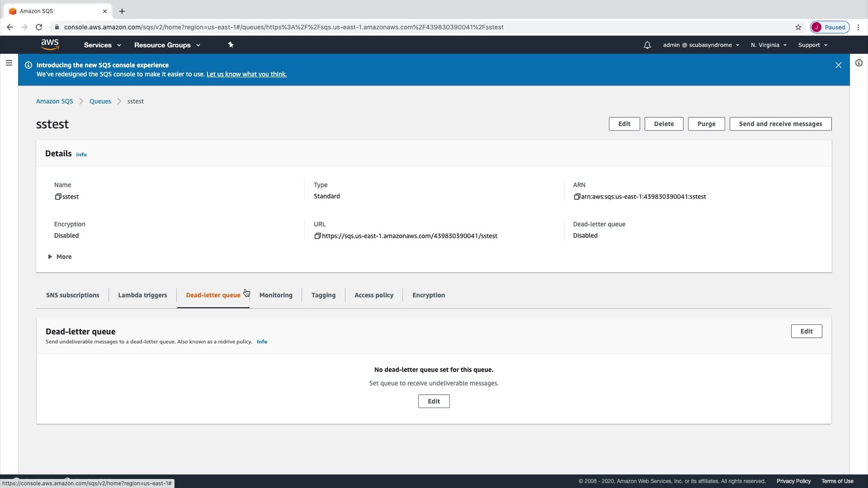Reload the current page
This screenshot has width=868, height=488.
[x=39, y=27]
